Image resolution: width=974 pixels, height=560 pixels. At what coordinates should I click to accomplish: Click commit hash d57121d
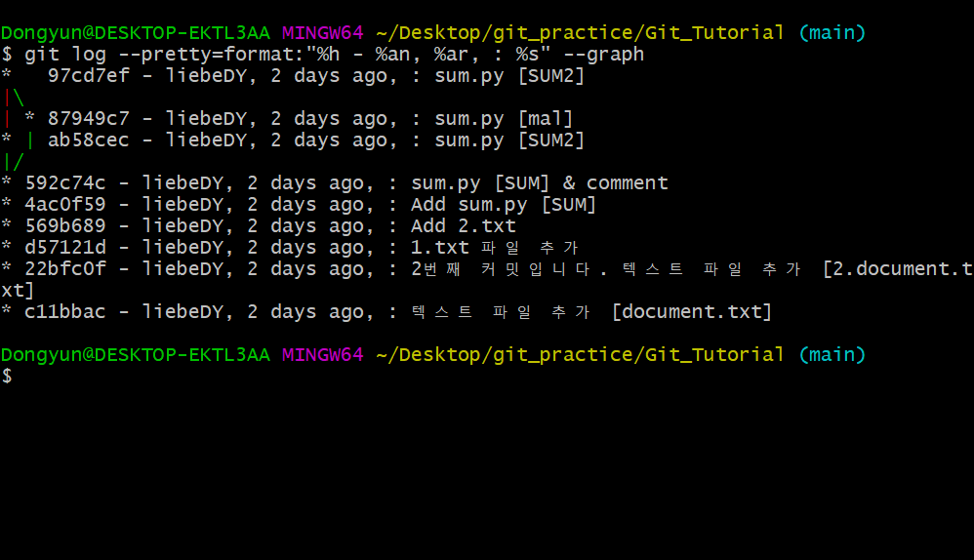(65, 247)
